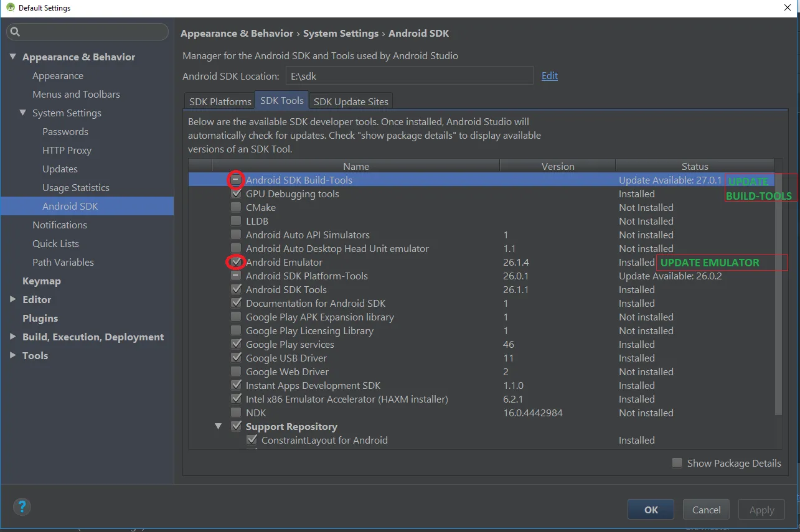
Task: Select ConstraintLayout for Android row
Action: pos(324,441)
